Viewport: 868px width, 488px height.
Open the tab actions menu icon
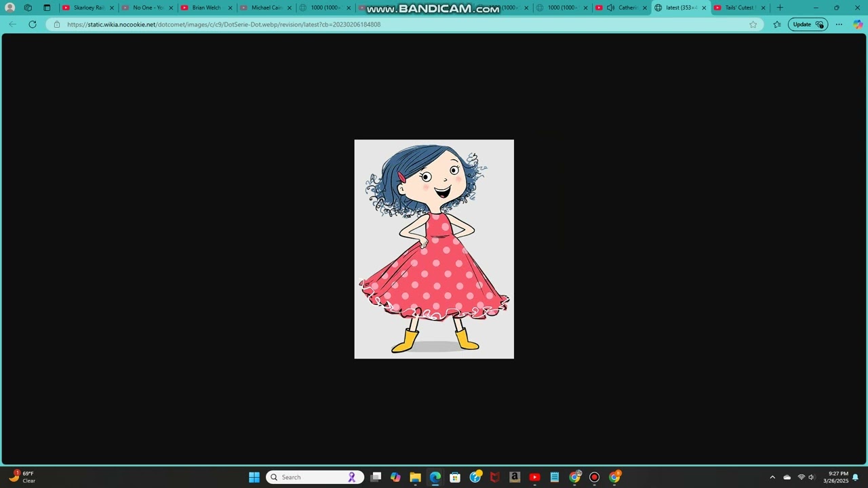[47, 7]
